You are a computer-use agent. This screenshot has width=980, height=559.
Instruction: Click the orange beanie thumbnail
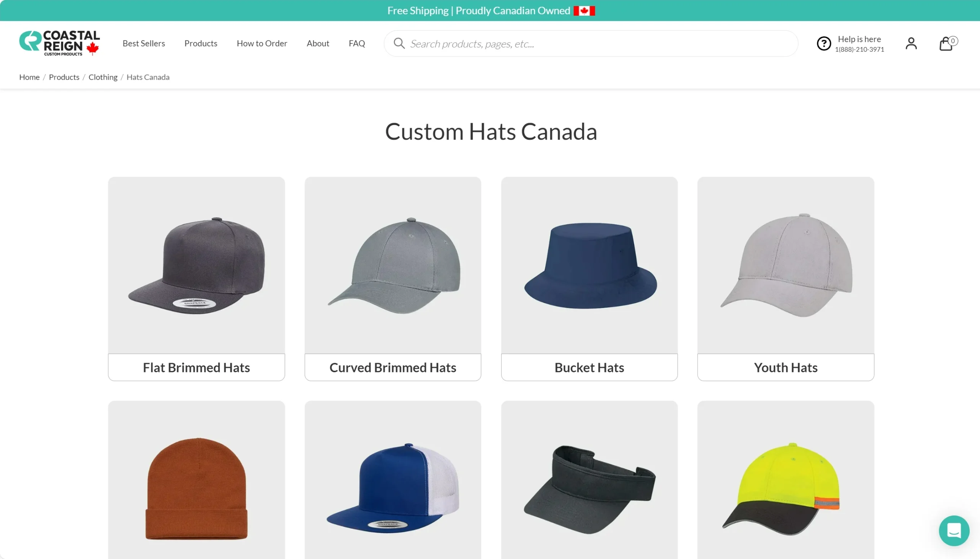[196, 487]
